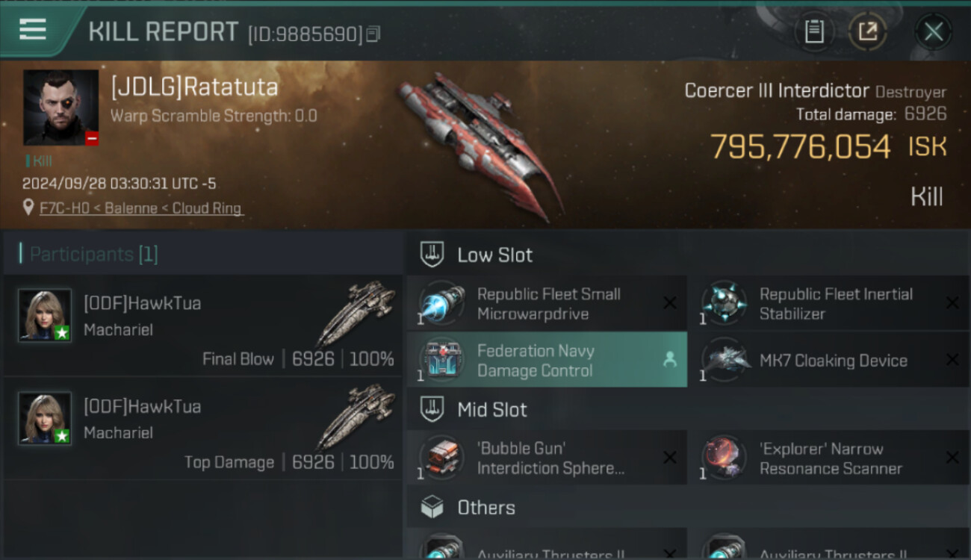Click the Coercer III Interdictor ship image
971x560 pixels.
tap(480, 146)
